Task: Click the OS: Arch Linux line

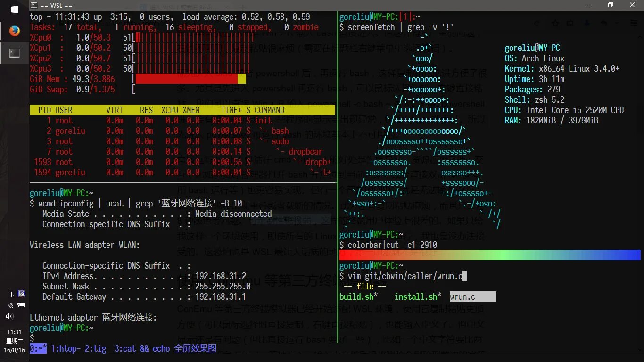Action: point(535,58)
